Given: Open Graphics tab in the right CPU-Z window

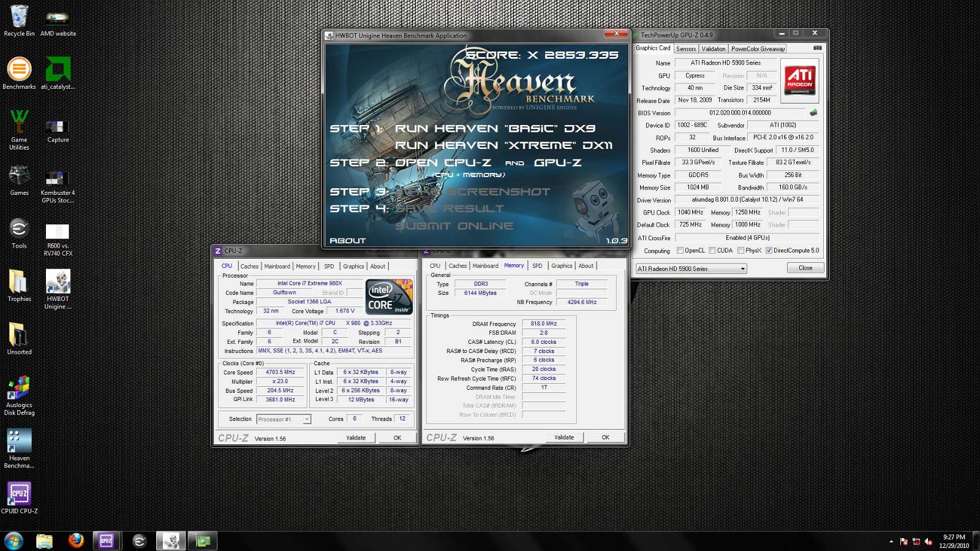Looking at the screenshot, I should pos(562,265).
